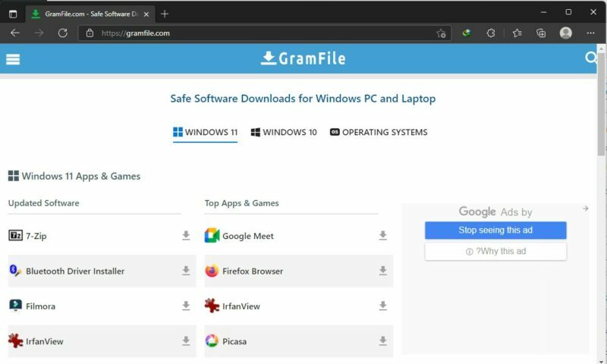Open the Collections icon
Viewport: 607px width, 364px height.
tap(541, 33)
